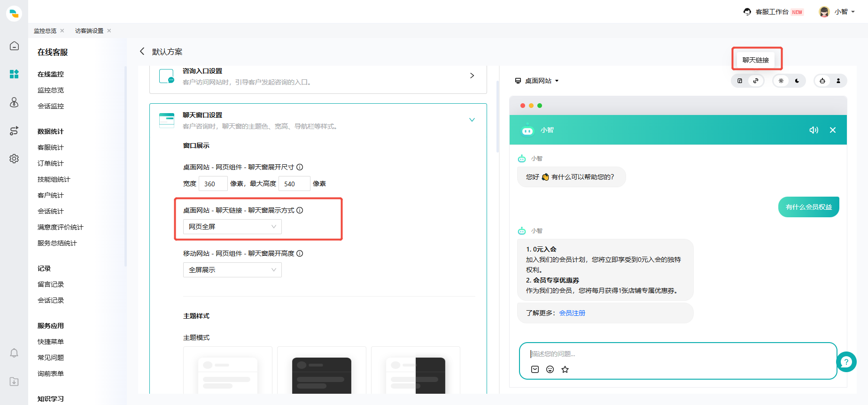Open 服务总结统计 in the sidebar
This screenshot has height=405, width=868.
[x=57, y=243]
